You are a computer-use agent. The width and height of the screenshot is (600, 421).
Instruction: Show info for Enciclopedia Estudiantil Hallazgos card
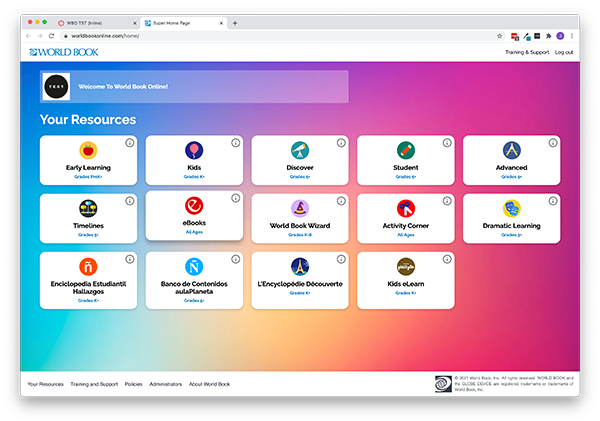click(x=130, y=259)
